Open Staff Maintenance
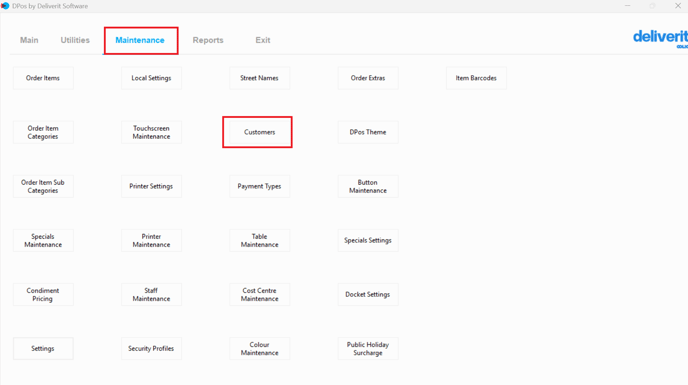This screenshot has height=385, width=688. 151,295
